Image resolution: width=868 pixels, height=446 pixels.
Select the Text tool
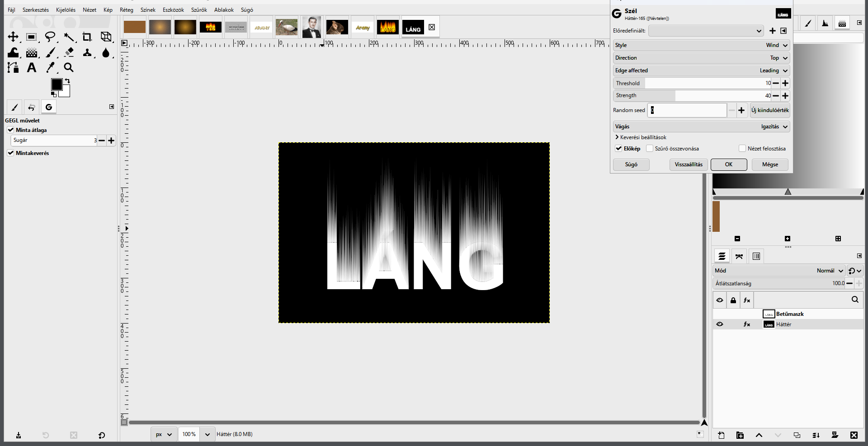click(31, 68)
